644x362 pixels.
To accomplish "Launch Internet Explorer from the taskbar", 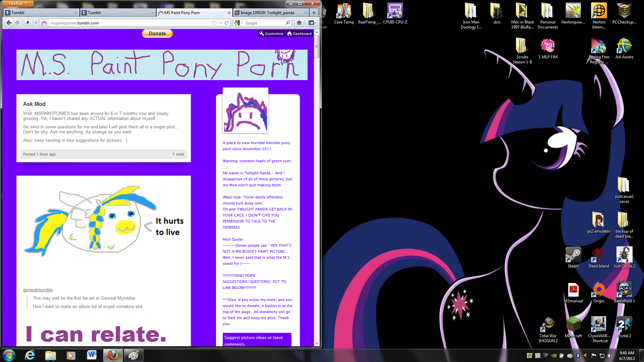I will 30,355.
